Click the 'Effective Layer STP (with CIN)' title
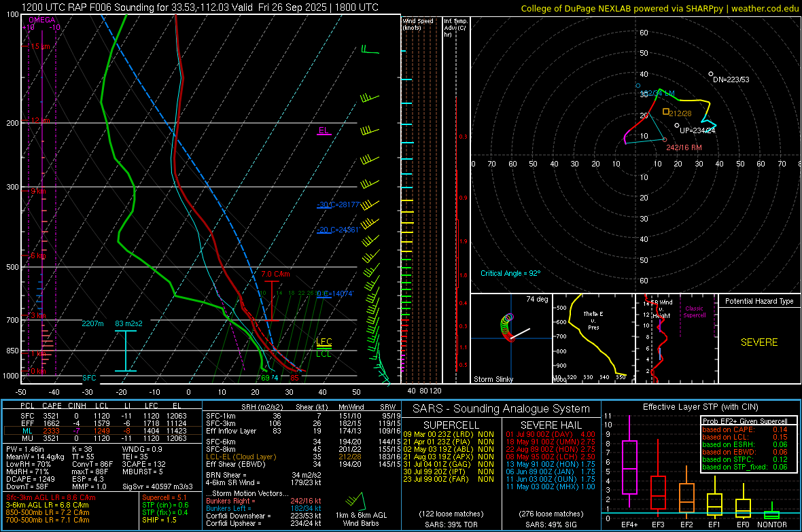 [x=701, y=407]
